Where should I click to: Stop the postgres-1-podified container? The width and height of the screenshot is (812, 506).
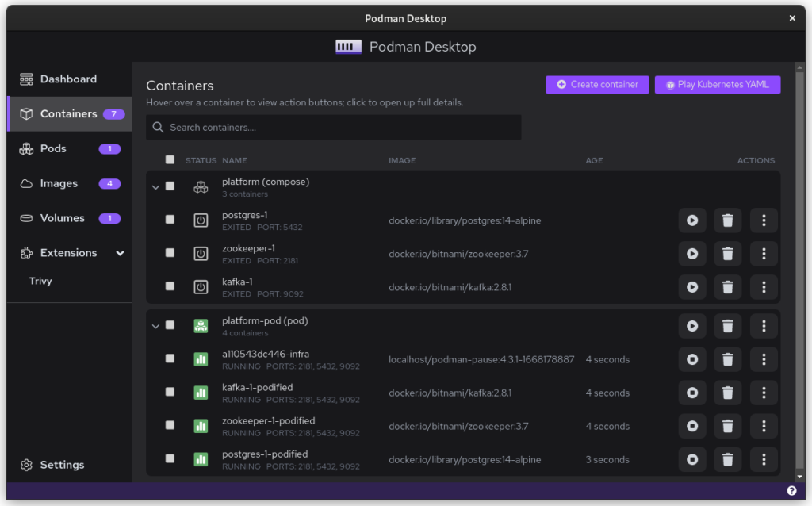692,460
